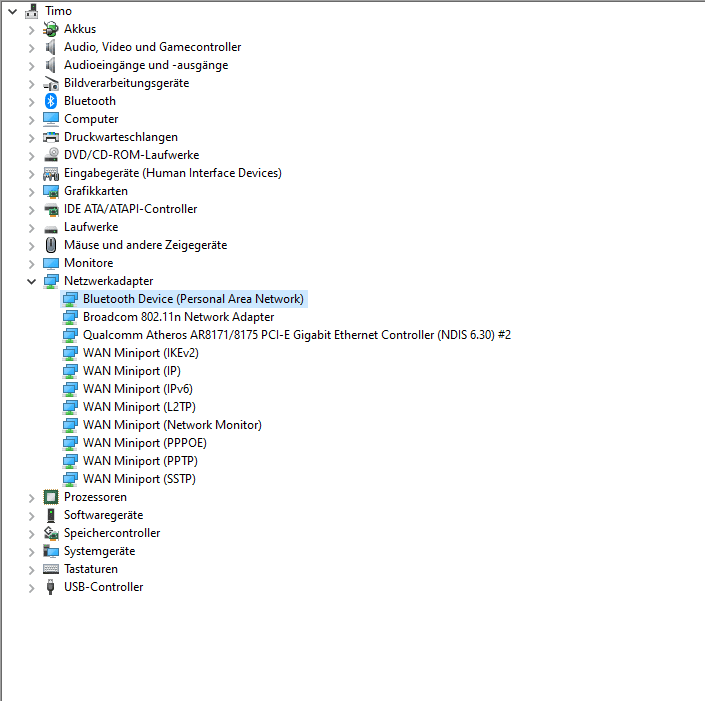
Task: Click the Softwaregeräte icon
Action: (x=51, y=515)
